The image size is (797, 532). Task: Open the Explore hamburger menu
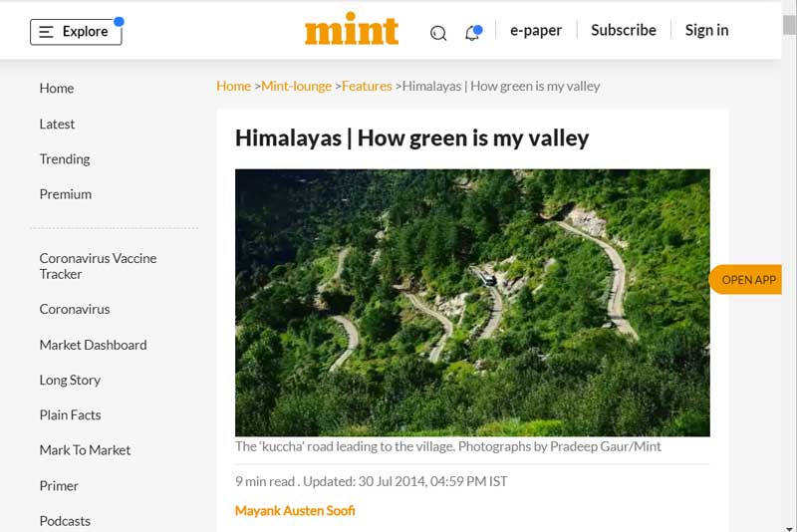tap(76, 32)
